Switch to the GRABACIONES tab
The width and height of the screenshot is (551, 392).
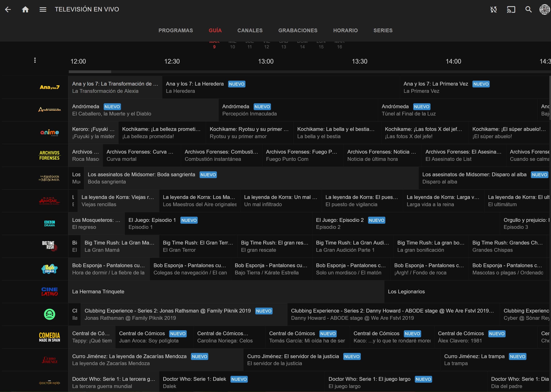click(x=298, y=30)
